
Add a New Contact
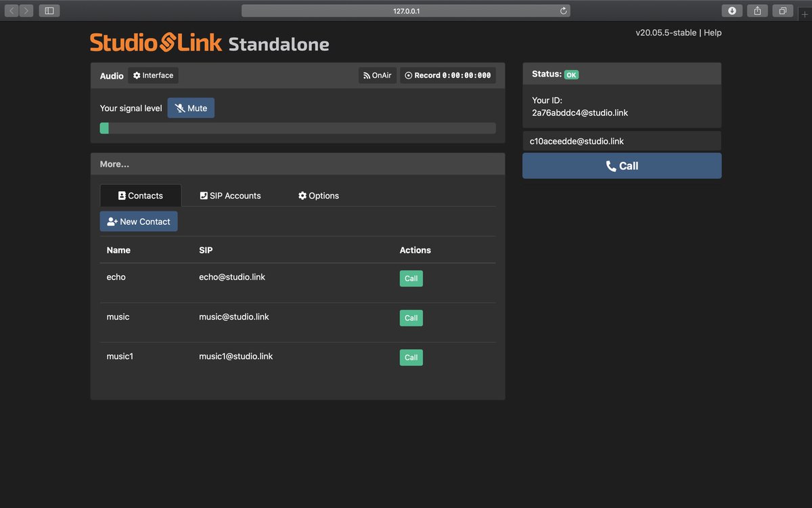click(x=139, y=221)
